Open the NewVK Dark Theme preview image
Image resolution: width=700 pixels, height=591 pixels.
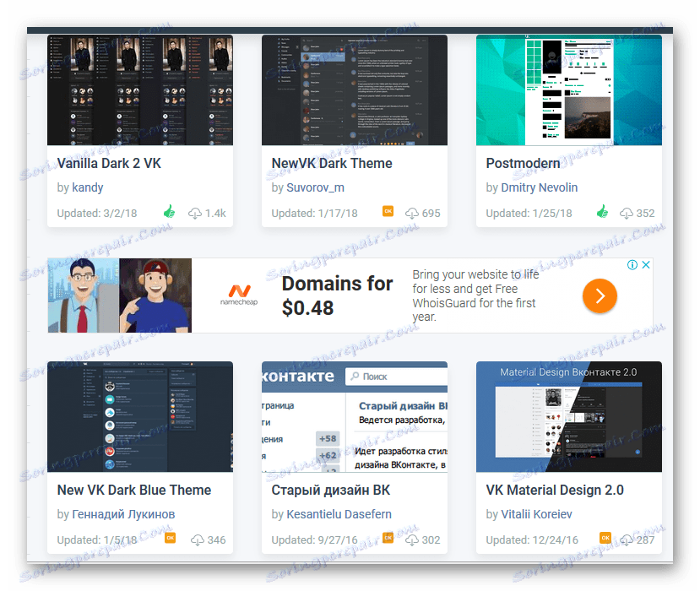point(355,90)
